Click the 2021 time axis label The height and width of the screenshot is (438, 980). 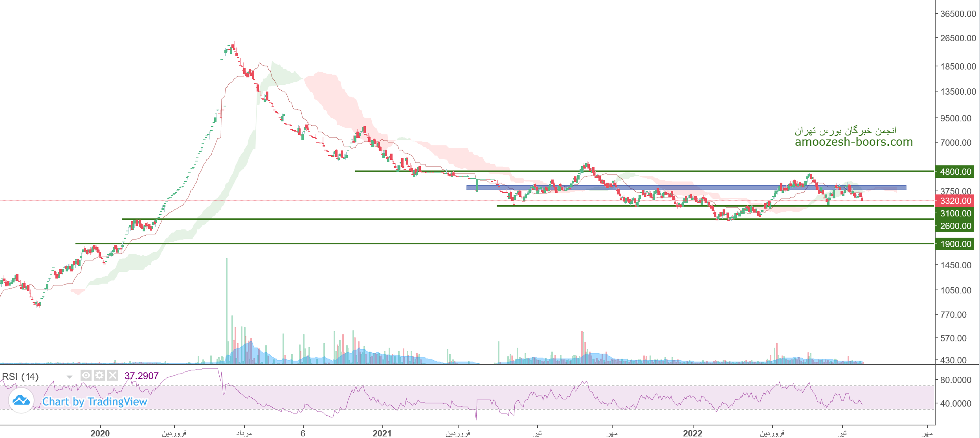click(382, 433)
